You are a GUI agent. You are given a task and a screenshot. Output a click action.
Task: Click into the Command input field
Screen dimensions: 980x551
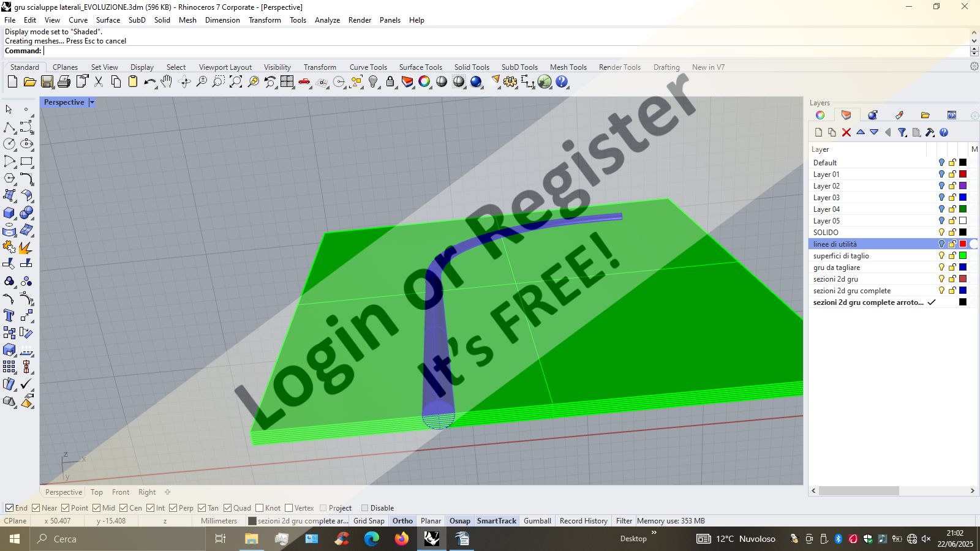coord(507,51)
